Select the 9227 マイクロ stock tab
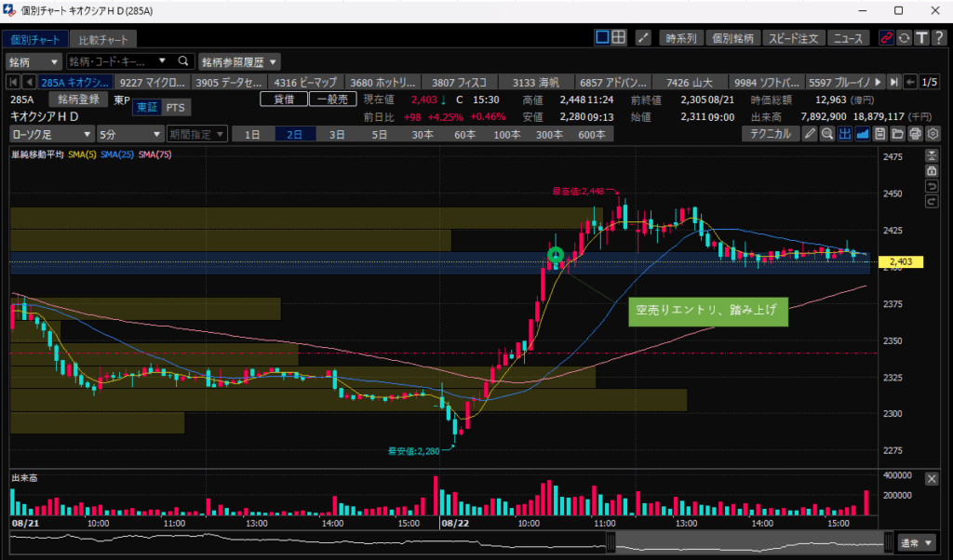The width and height of the screenshot is (953, 560). tap(152, 82)
